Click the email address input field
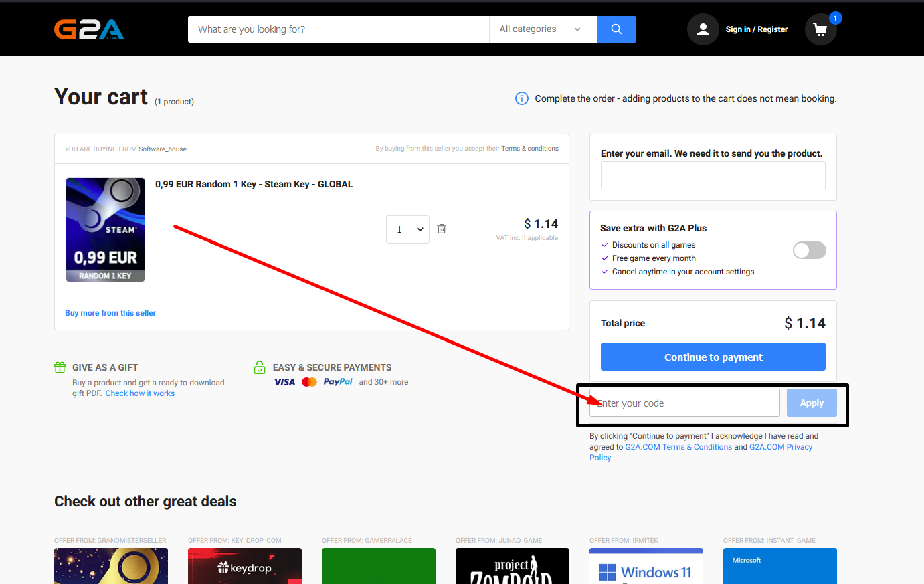The height and width of the screenshot is (584, 924). tap(713, 175)
